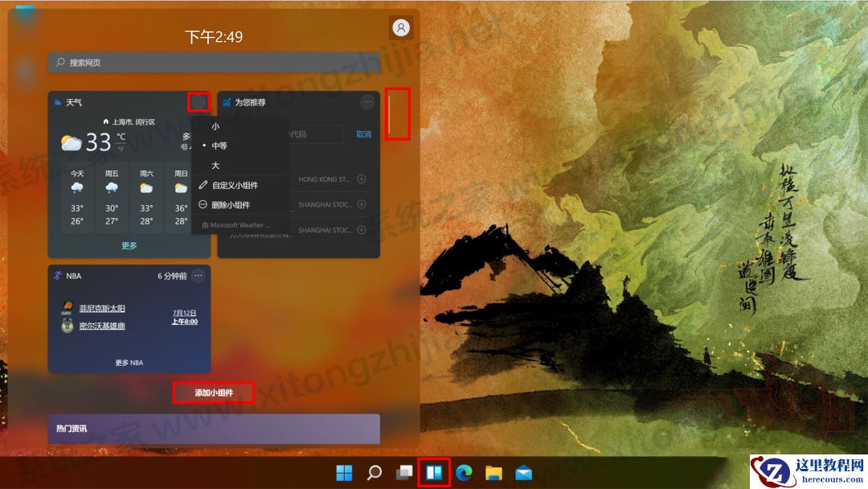Click the 添加小组件 button

pos(214,392)
